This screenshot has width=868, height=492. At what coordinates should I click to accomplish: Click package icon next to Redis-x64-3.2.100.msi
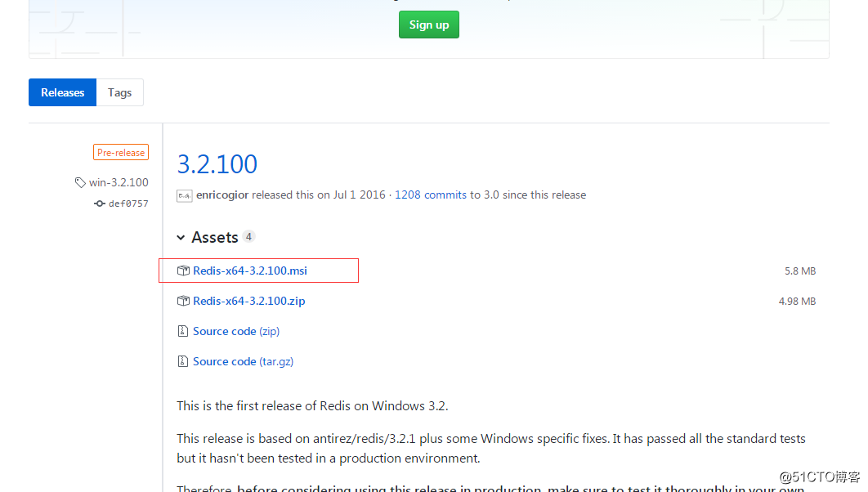(x=183, y=271)
